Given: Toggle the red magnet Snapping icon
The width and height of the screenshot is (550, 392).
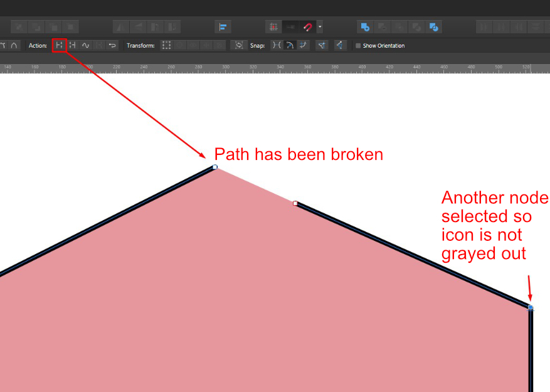Looking at the screenshot, I should (x=308, y=27).
